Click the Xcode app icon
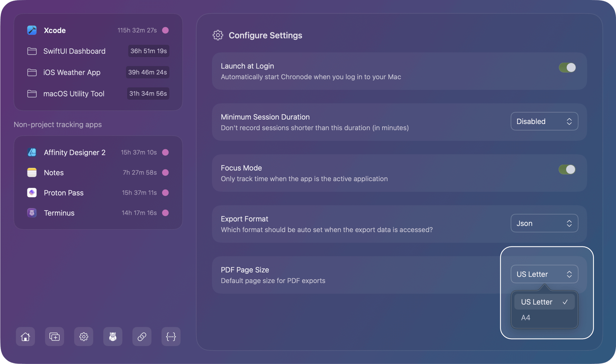The width and height of the screenshot is (616, 364). tap(32, 30)
